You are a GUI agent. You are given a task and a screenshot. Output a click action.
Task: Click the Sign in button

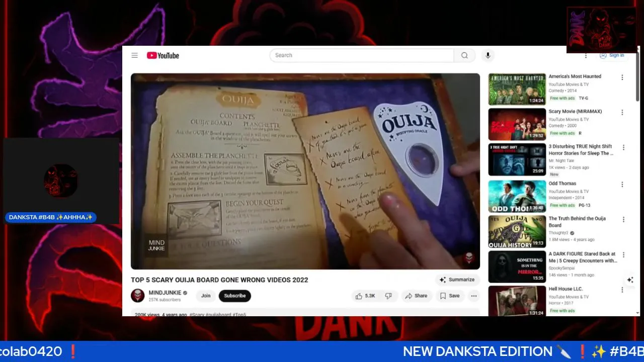click(612, 55)
